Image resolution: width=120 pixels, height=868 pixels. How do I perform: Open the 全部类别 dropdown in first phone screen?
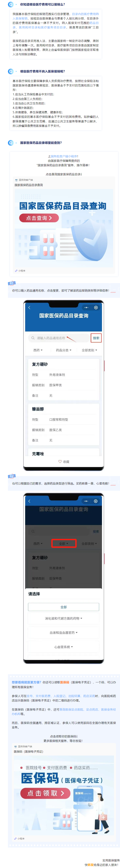point(89,350)
